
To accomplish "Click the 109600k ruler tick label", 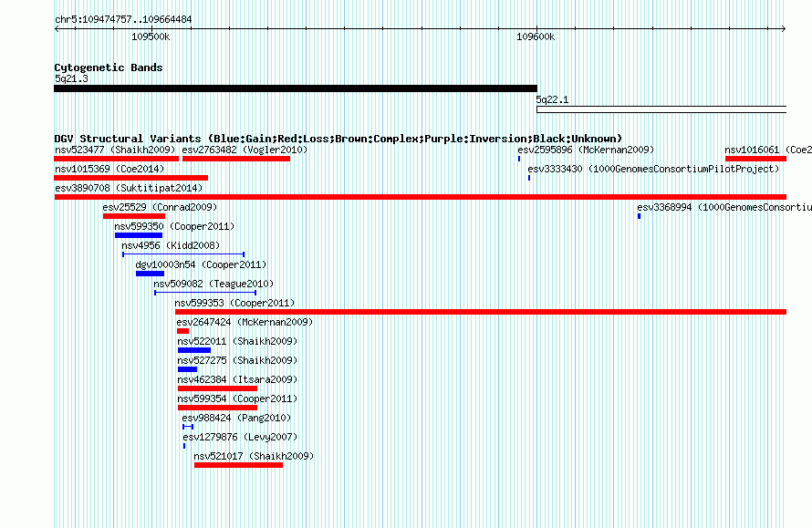I will (x=536, y=36).
